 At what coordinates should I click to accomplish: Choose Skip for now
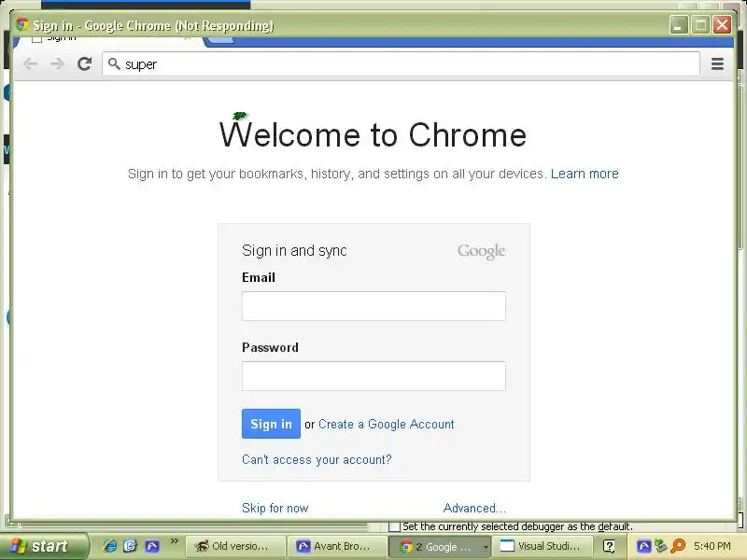(x=275, y=508)
